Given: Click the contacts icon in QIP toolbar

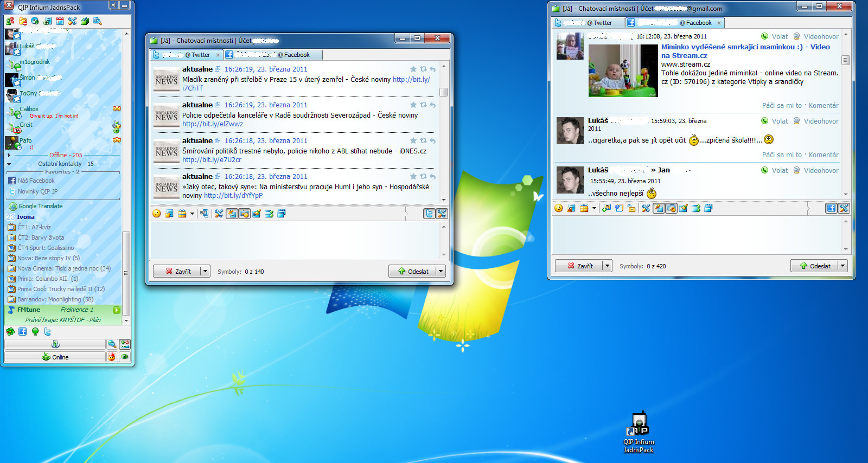Looking at the screenshot, I should pos(10,21).
